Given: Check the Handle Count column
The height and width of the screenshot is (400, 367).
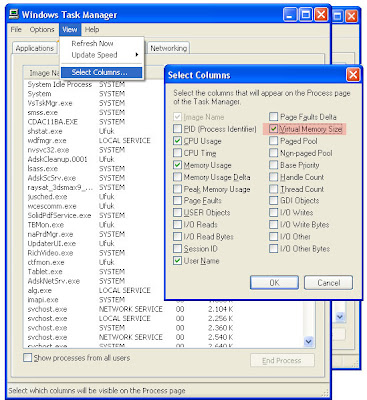Looking at the screenshot, I should (x=273, y=177).
